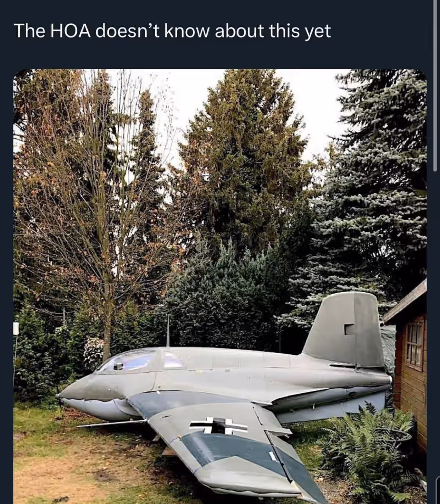Open the airplane photo in the post
This screenshot has height=504, width=440.
pos(220,286)
